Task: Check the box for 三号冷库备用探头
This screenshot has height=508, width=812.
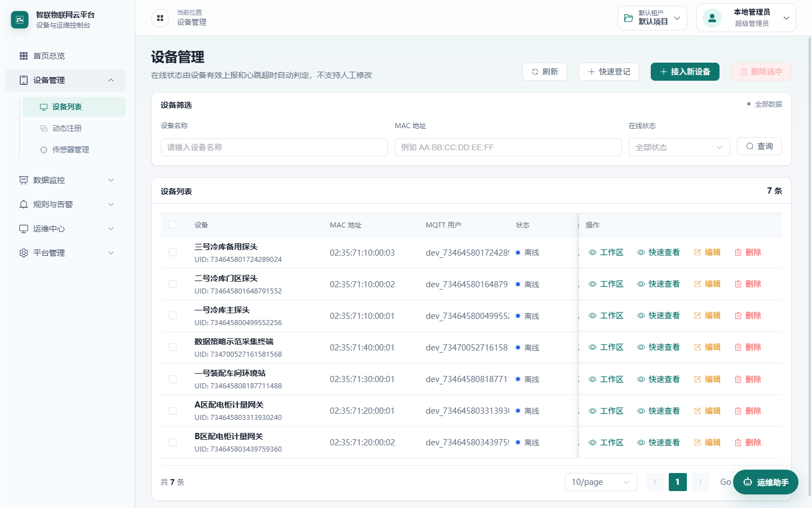Action: (x=173, y=252)
